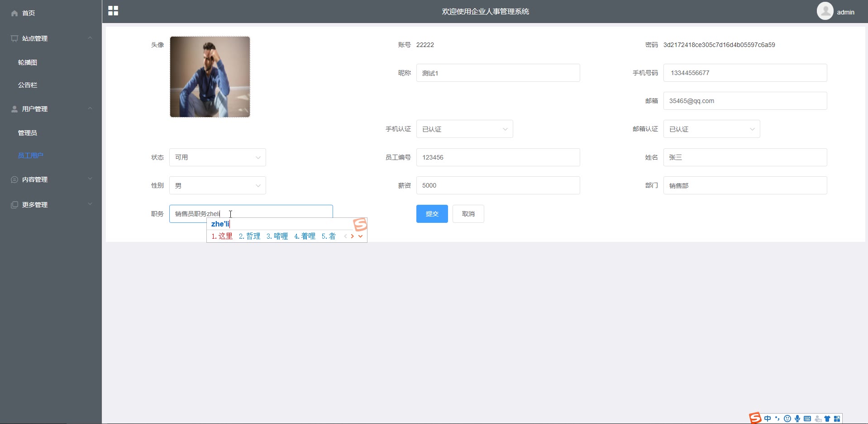This screenshot has width=868, height=424.
Task: Click the Sogou logo in candidate popup
Action: point(360,224)
